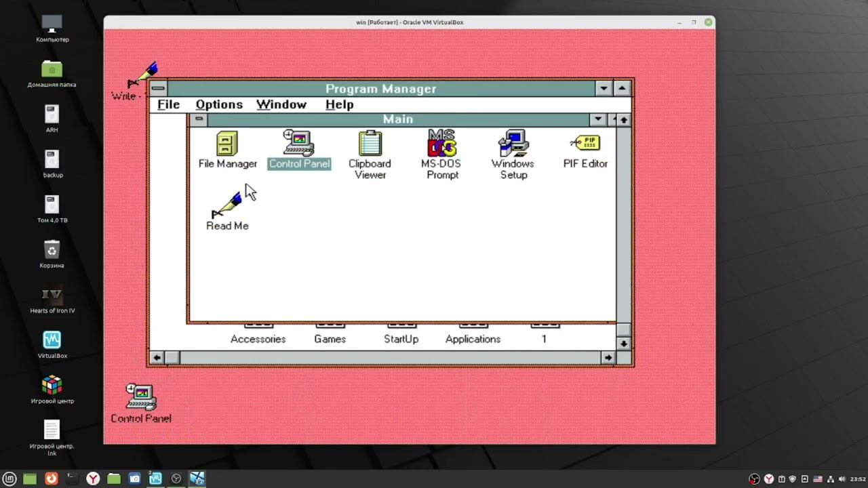Screen dimensions: 868x488
Task: Open Корзина trash icon
Action: tap(52, 254)
